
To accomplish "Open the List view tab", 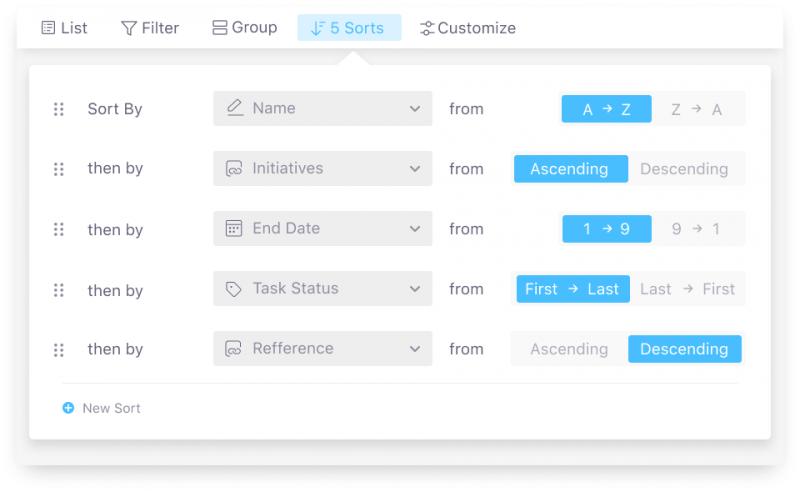I will click(64, 28).
